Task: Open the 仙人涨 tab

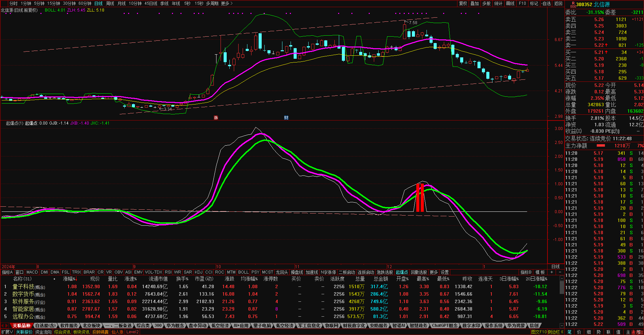Action: pos(118,332)
